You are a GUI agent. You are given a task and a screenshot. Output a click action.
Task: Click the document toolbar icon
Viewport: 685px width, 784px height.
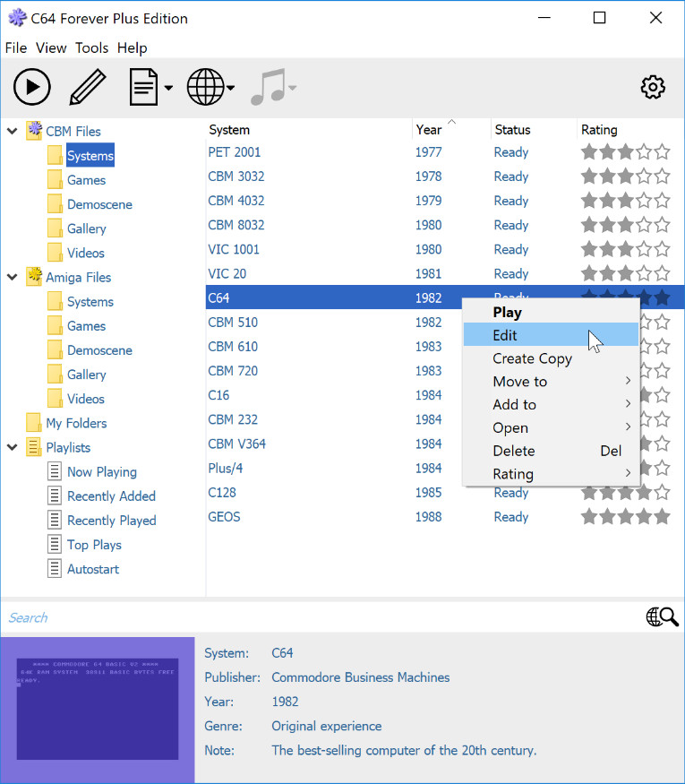pos(143,87)
